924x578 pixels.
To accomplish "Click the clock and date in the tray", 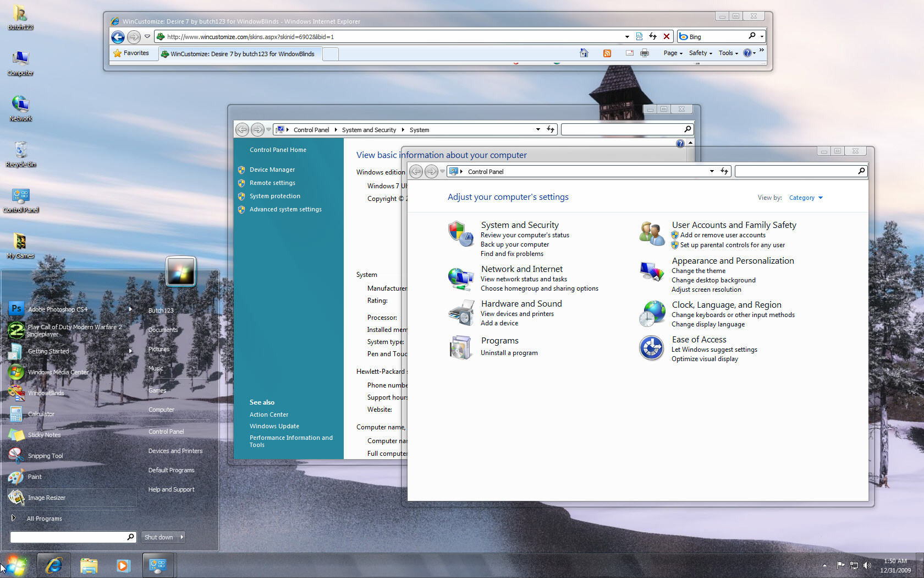I will tap(895, 565).
